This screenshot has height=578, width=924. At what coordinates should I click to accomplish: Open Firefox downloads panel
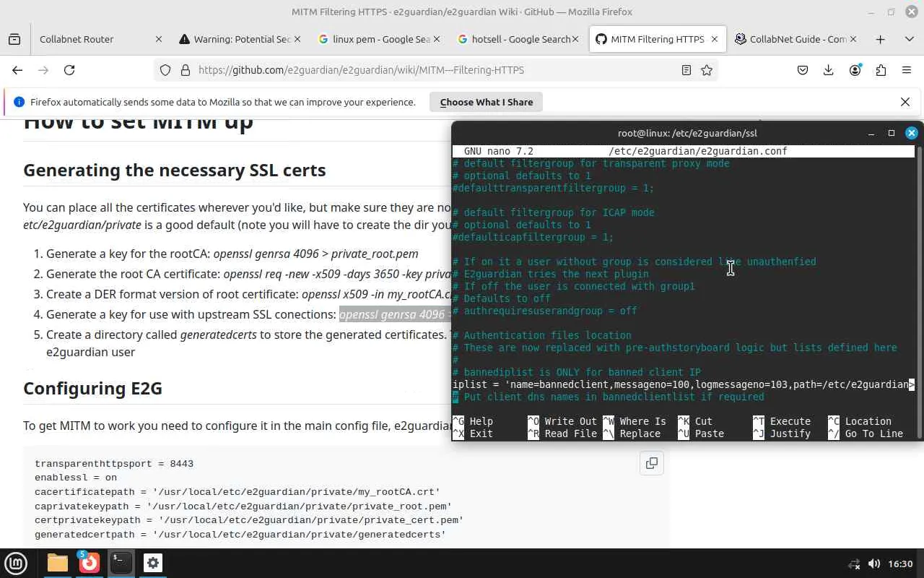point(829,70)
